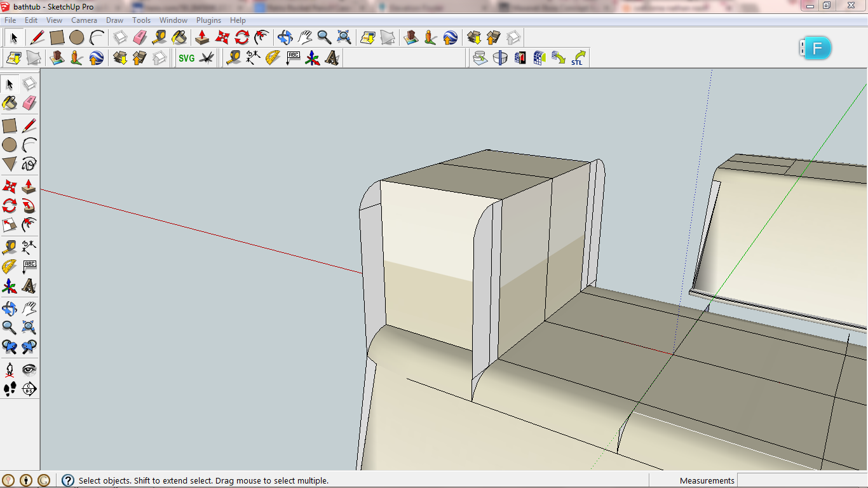The image size is (868, 488).
Task: Select the Zoom magnifier in top toolbar
Action: tap(325, 37)
